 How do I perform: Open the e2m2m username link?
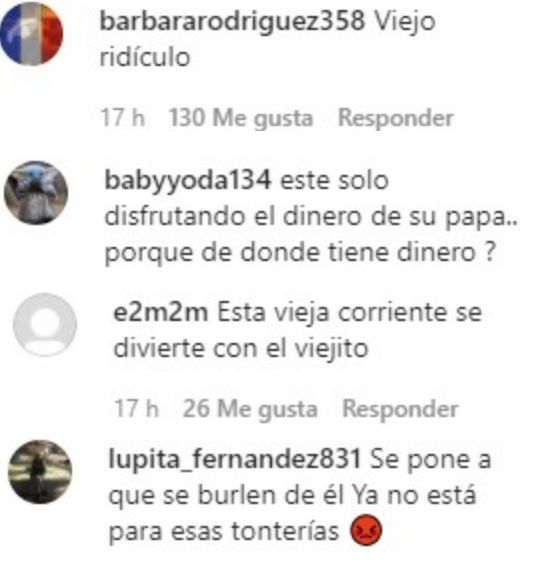[x=161, y=312]
